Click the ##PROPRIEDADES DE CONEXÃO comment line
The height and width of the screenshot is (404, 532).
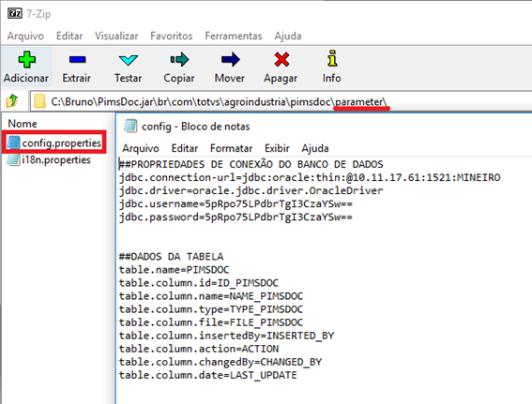[x=251, y=164]
